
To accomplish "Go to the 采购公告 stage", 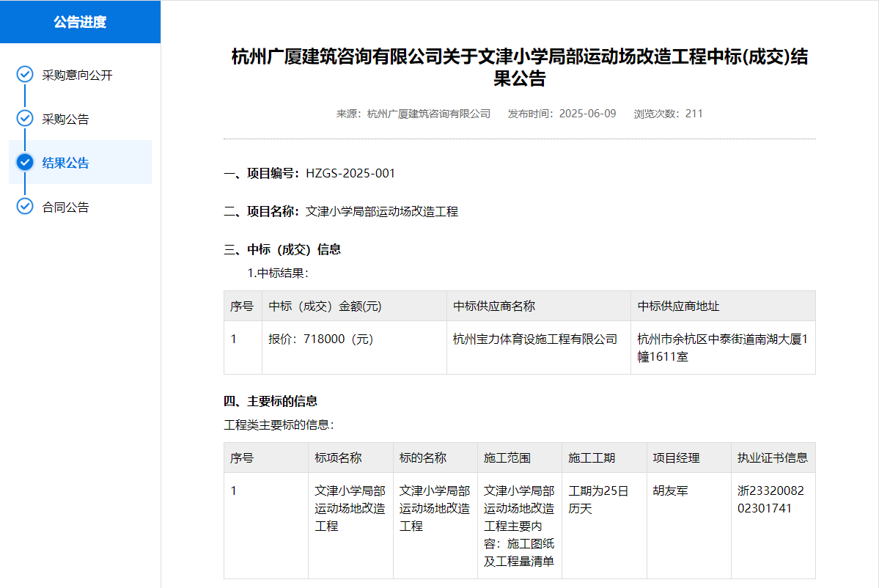I will point(65,120).
